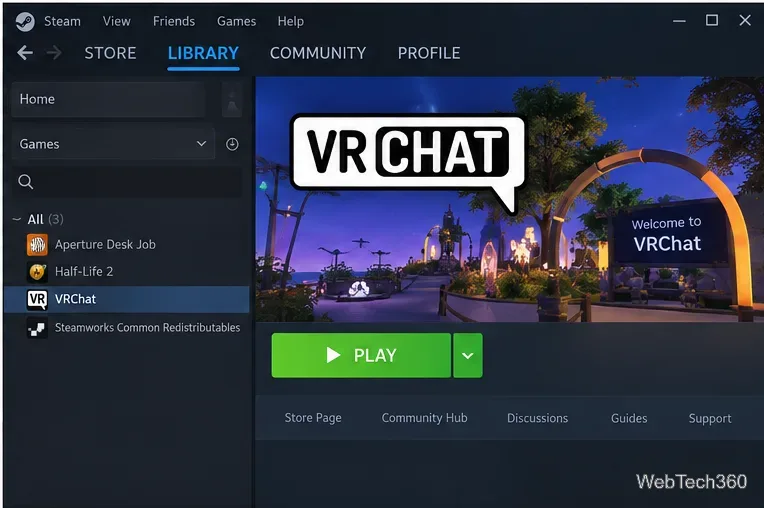Click the VRChat hero banner image
This screenshot has width=764, height=508.
(x=510, y=199)
